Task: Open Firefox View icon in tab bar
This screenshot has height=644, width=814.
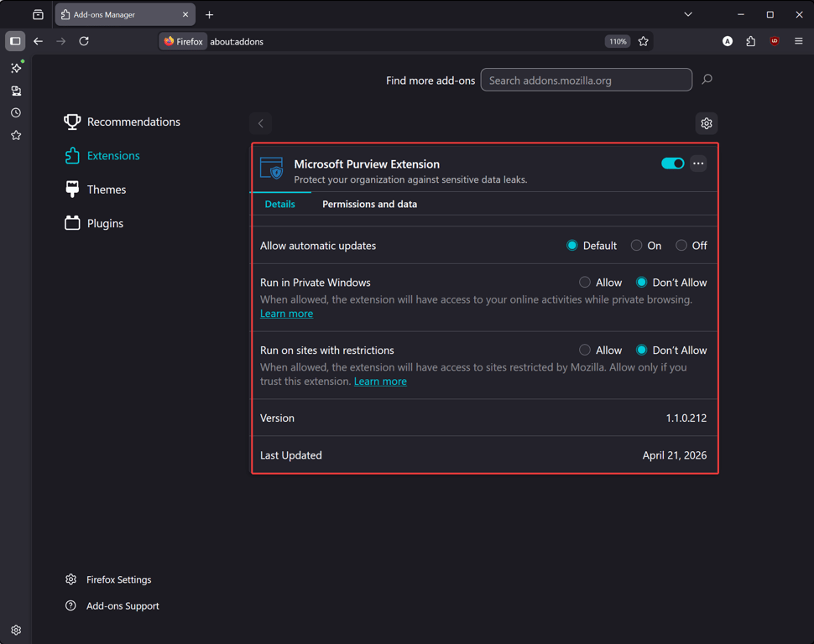Action: tap(38, 14)
